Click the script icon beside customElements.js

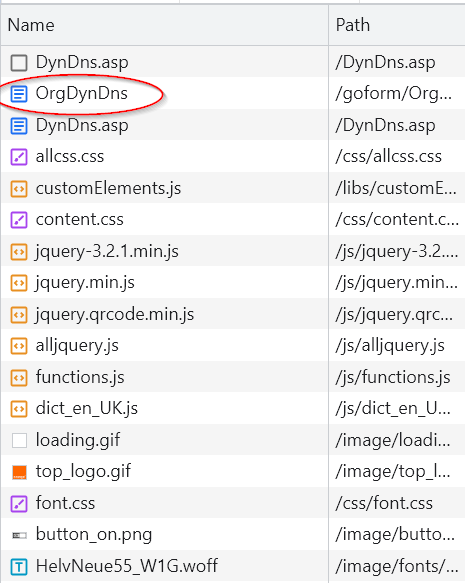19,189
